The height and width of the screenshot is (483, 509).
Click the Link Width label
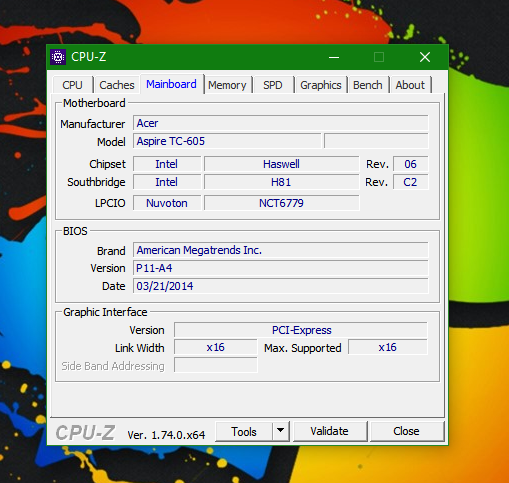(x=140, y=348)
